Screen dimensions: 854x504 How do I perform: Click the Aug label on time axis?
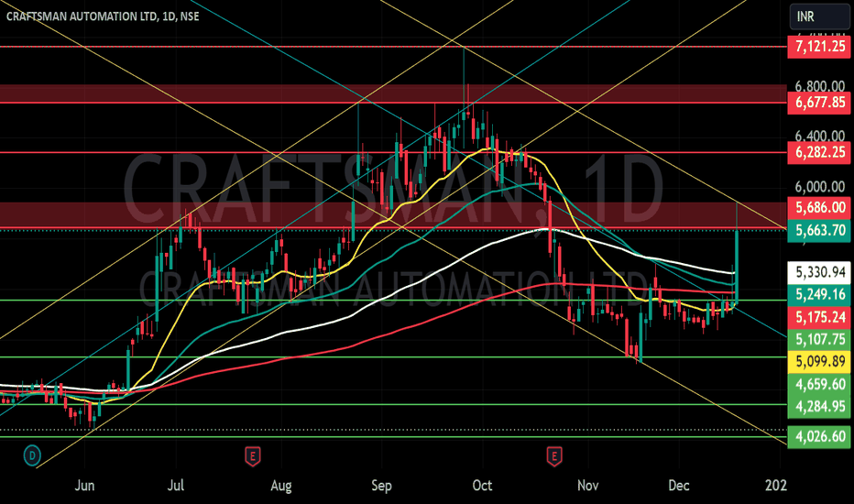click(x=281, y=485)
